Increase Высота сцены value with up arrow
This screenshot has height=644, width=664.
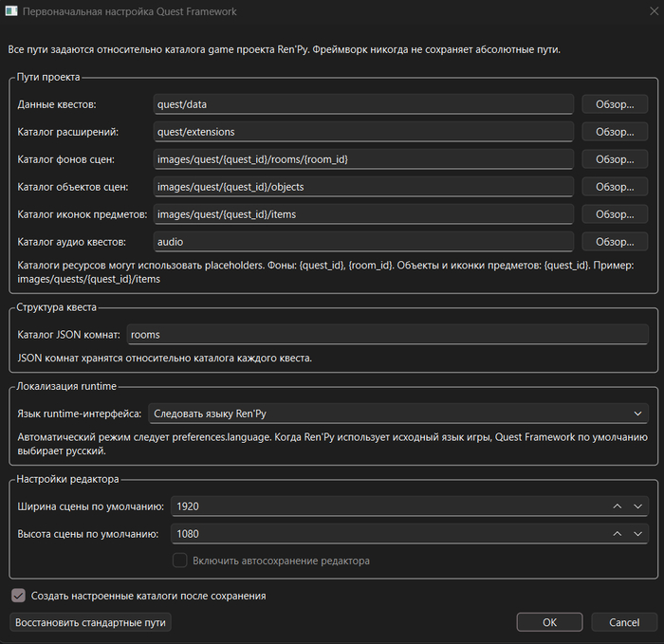[x=618, y=534]
